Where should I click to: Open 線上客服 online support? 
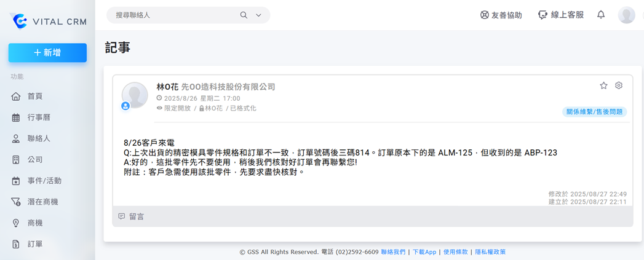(560, 15)
